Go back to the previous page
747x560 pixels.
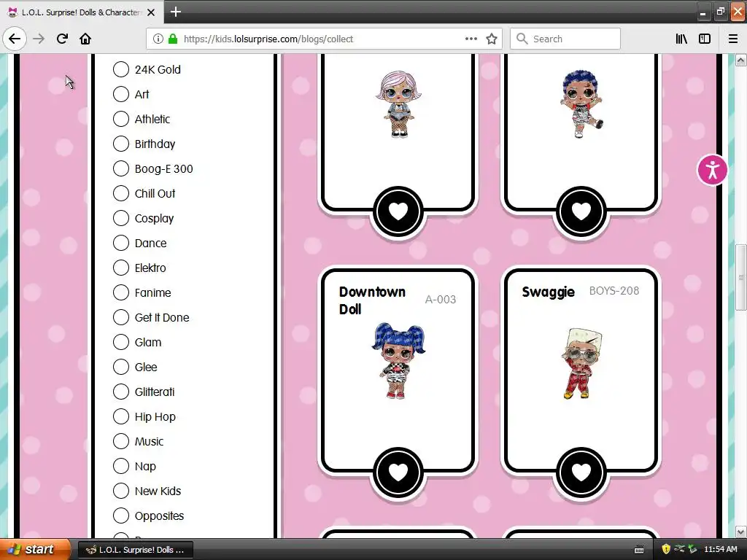tap(15, 39)
